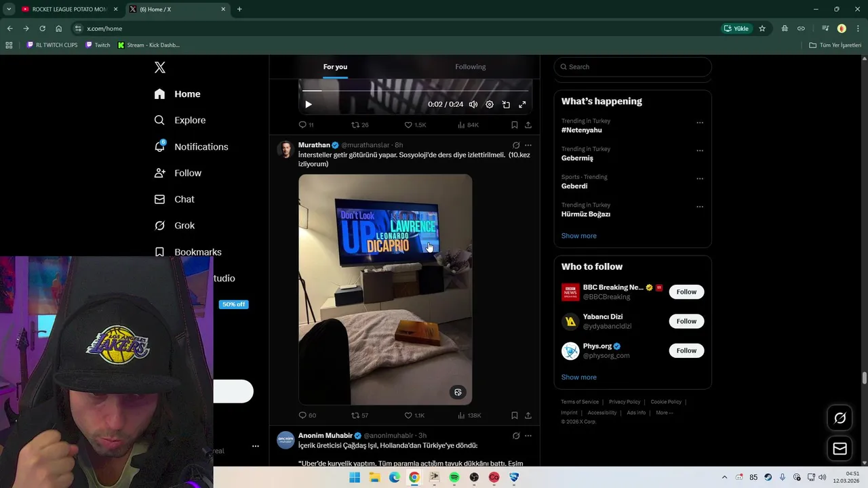Seek on the video progress bar
The height and width of the screenshot is (488, 868).
coord(415,90)
